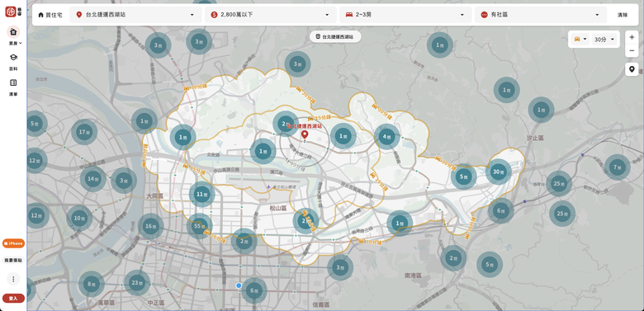Open the 2~3房 rooms dropdown
The image size is (644, 311).
click(x=405, y=15)
